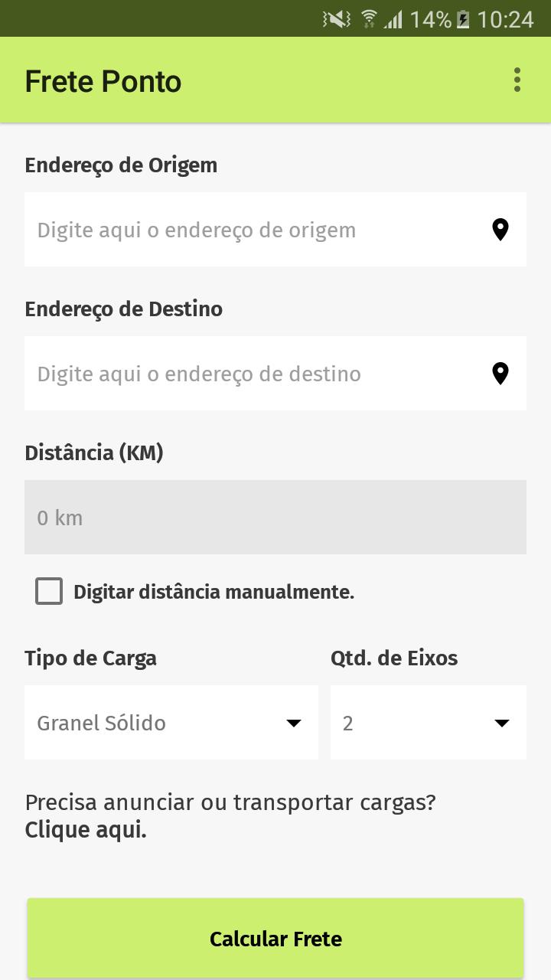Tap the Wi-Fi status icon
This screenshot has height=980, width=551.
pyautogui.click(x=369, y=19)
